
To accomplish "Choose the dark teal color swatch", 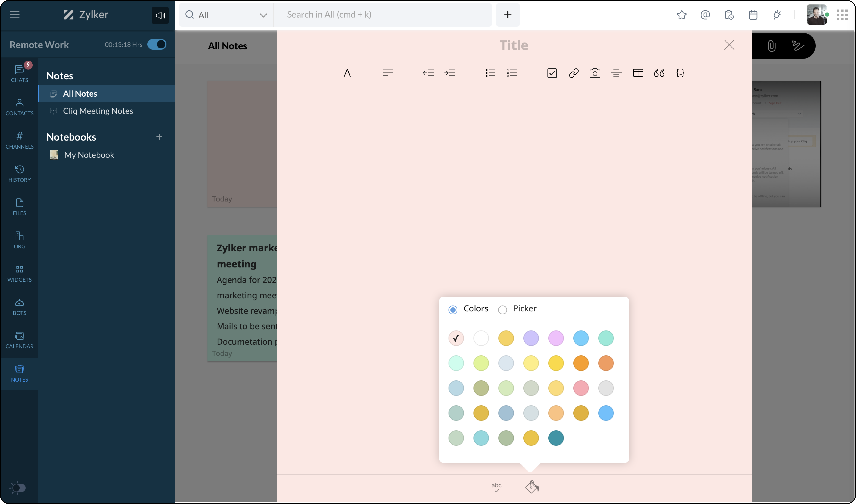I will (x=556, y=438).
